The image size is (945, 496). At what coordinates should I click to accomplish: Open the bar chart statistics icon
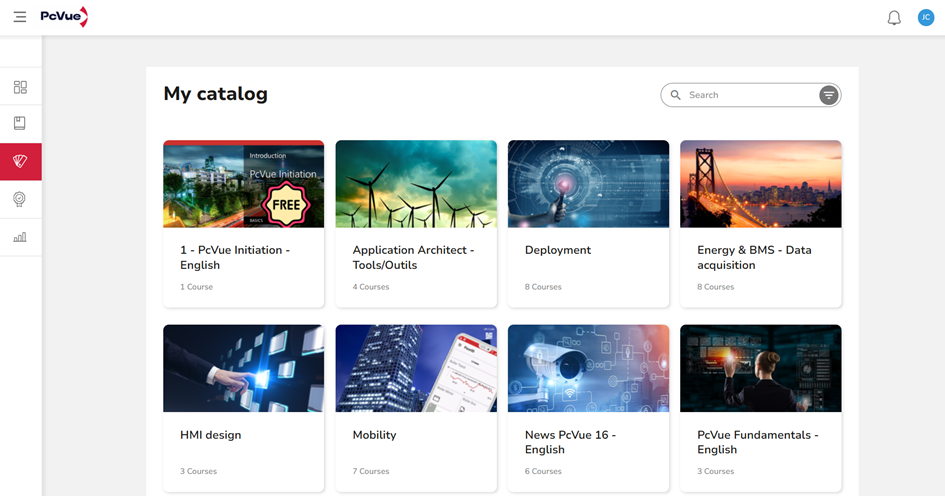coord(20,237)
